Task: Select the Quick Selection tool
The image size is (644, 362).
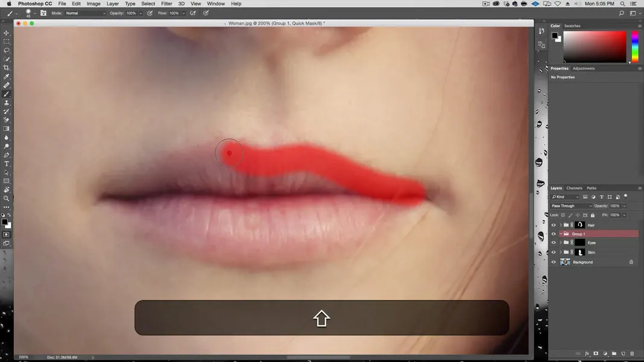Action: pos(6,59)
